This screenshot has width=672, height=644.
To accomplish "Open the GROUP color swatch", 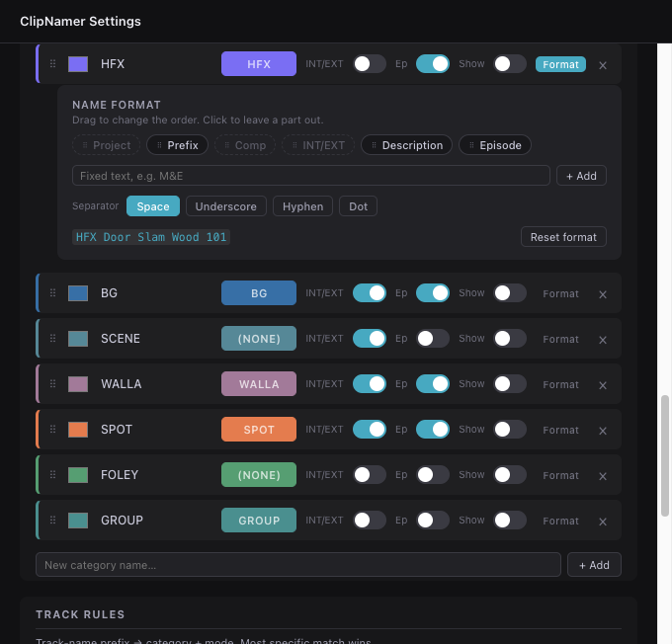I will click(78, 521).
